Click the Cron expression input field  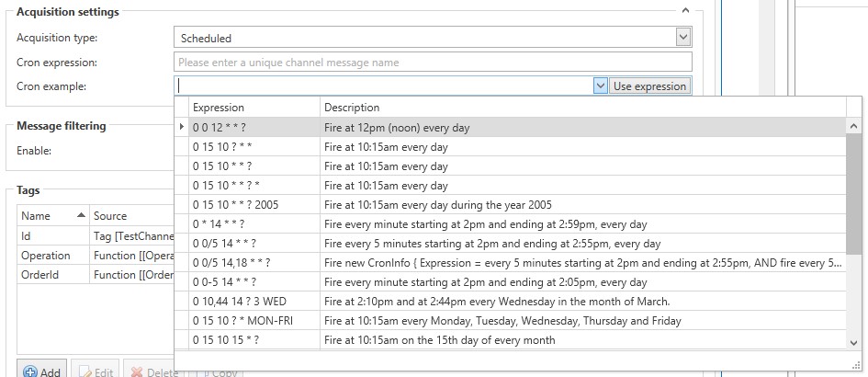pyautogui.click(x=432, y=62)
